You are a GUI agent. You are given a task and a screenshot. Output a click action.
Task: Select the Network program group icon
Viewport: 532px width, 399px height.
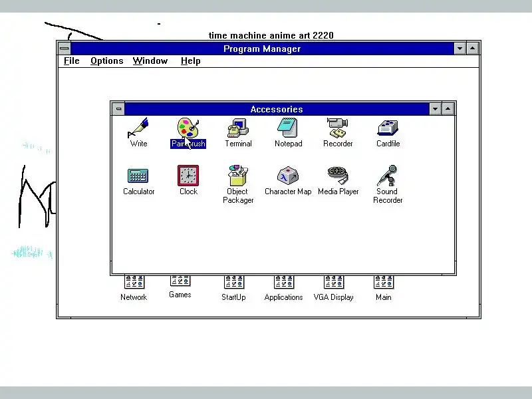pyautogui.click(x=134, y=282)
